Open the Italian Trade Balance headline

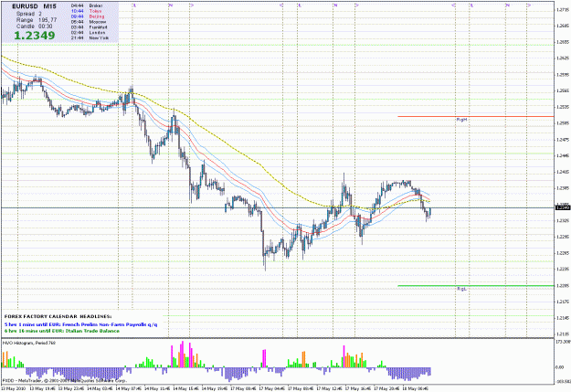click(61, 331)
